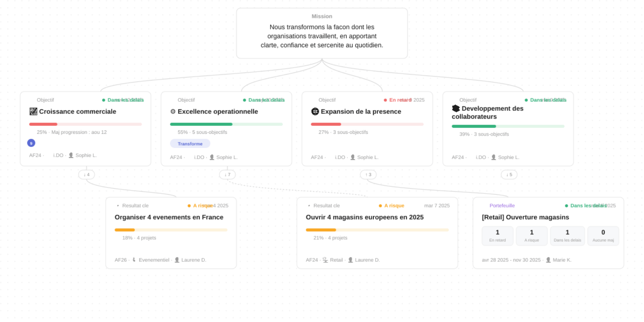The image size is (644, 322).
Task: Expand the 5 children under Developpement des collaborateurs
Action: 509,175
